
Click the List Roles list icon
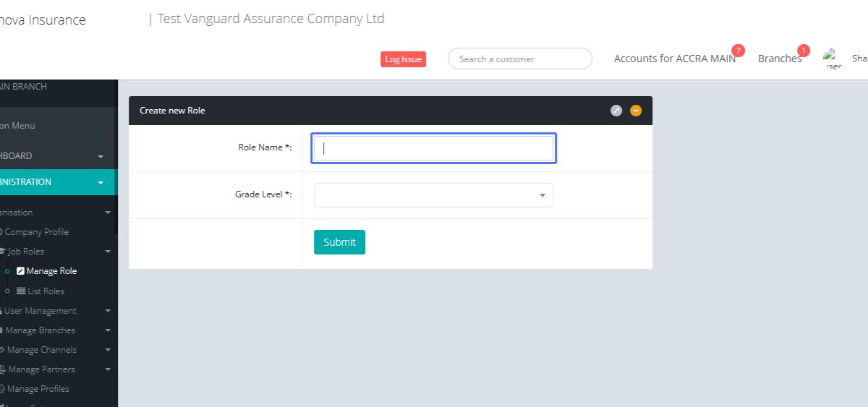21,291
